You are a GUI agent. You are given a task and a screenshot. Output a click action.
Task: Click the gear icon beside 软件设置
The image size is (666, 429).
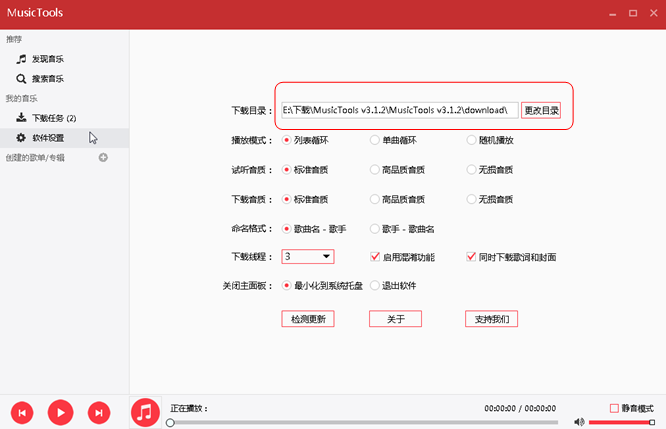tap(21, 138)
